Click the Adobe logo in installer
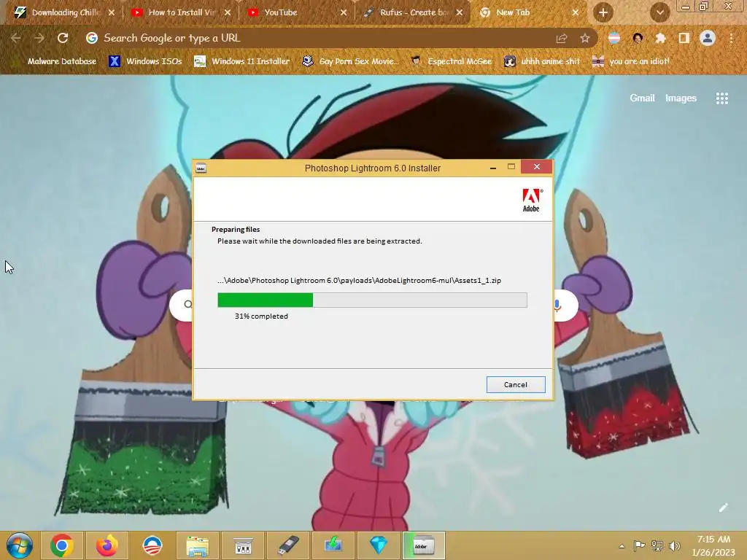This screenshot has width=747, height=560. click(532, 200)
